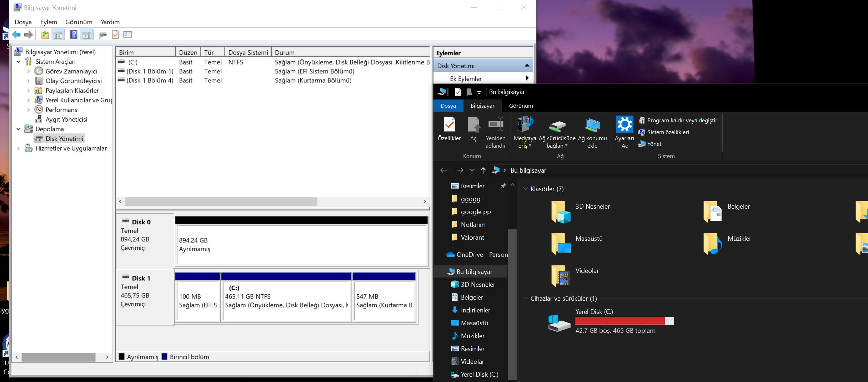Collapse the Depolama tree node
Viewport: 868px width, 382px height.
click(x=18, y=129)
